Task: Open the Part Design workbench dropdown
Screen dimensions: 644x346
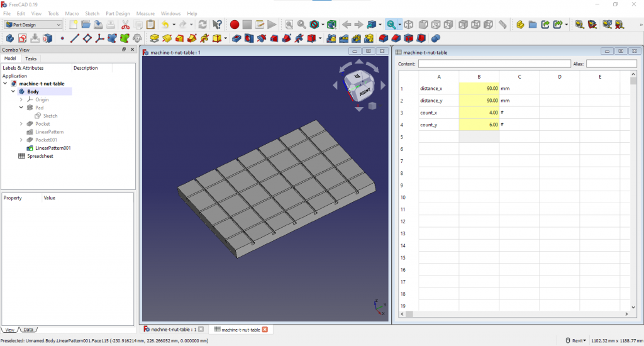Action: pyautogui.click(x=33, y=25)
